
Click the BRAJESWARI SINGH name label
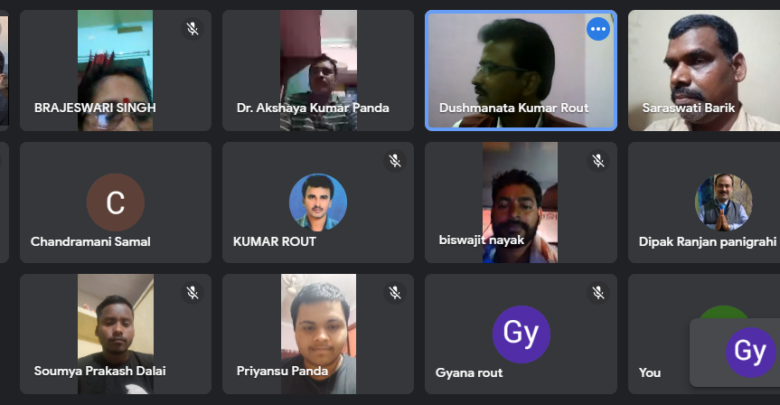(x=95, y=108)
